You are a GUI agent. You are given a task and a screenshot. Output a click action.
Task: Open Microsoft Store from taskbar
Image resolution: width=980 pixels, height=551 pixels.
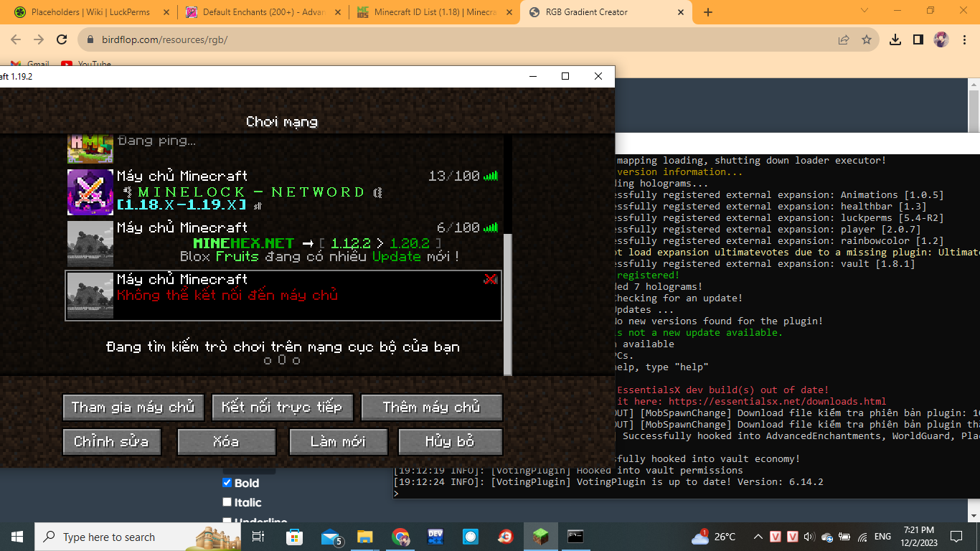[294, 537]
